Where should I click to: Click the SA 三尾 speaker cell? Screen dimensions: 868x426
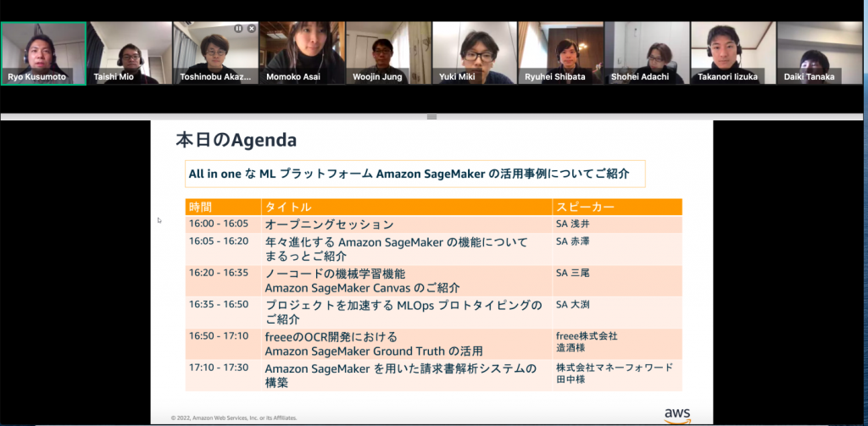617,280
